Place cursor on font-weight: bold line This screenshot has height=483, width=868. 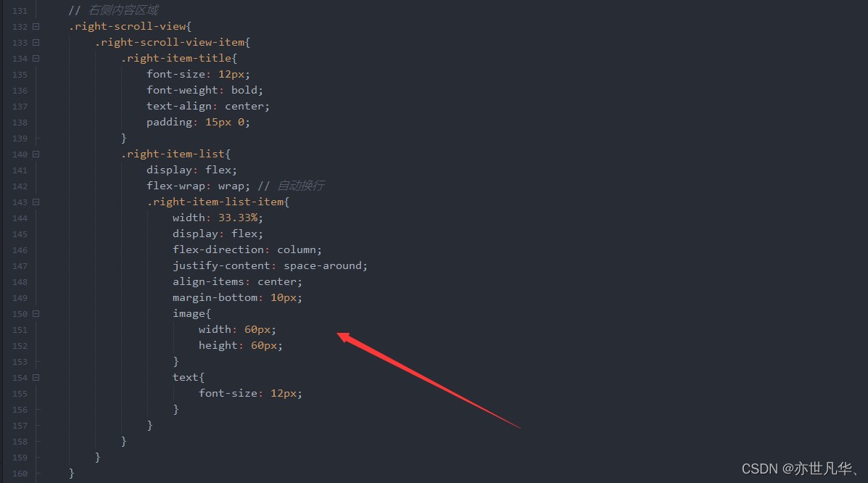click(204, 90)
